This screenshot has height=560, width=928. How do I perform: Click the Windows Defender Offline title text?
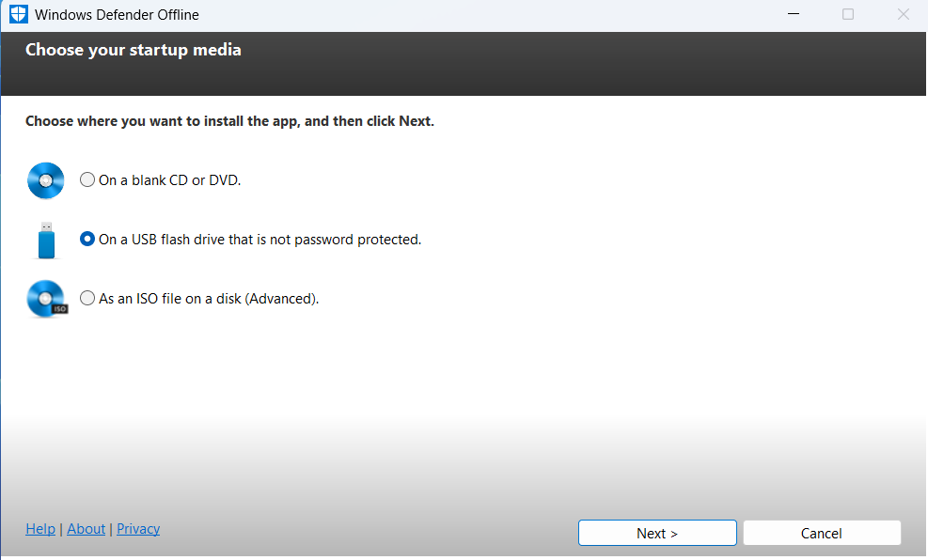[117, 15]
